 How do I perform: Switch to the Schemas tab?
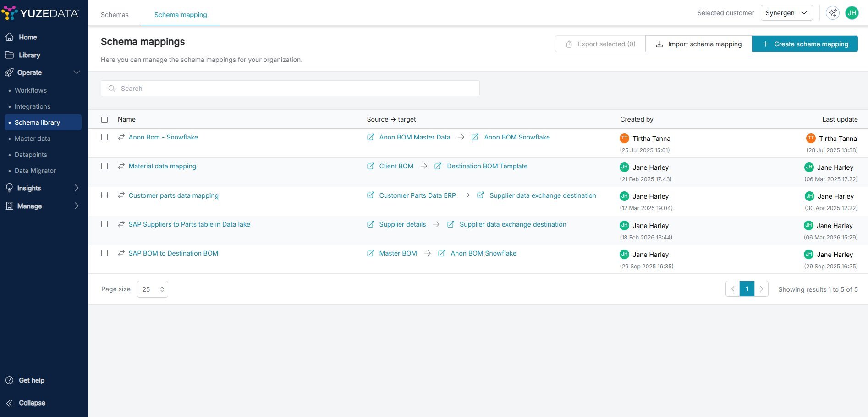[x=115, y=15]
